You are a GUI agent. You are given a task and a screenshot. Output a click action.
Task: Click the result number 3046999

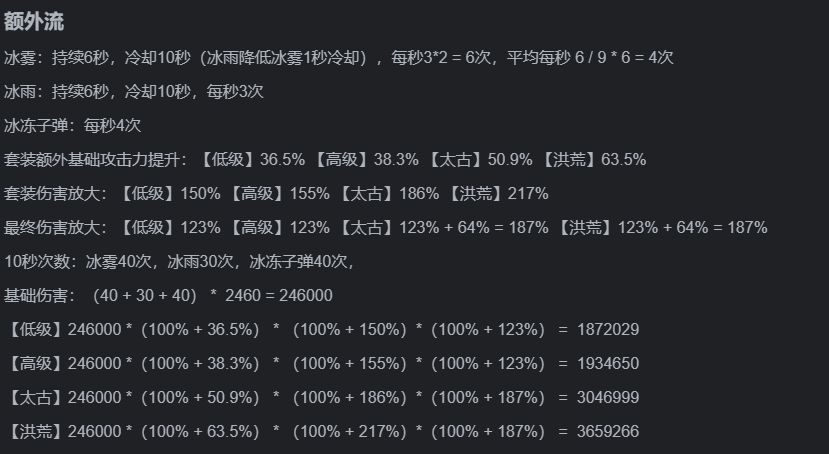[608, 397]
